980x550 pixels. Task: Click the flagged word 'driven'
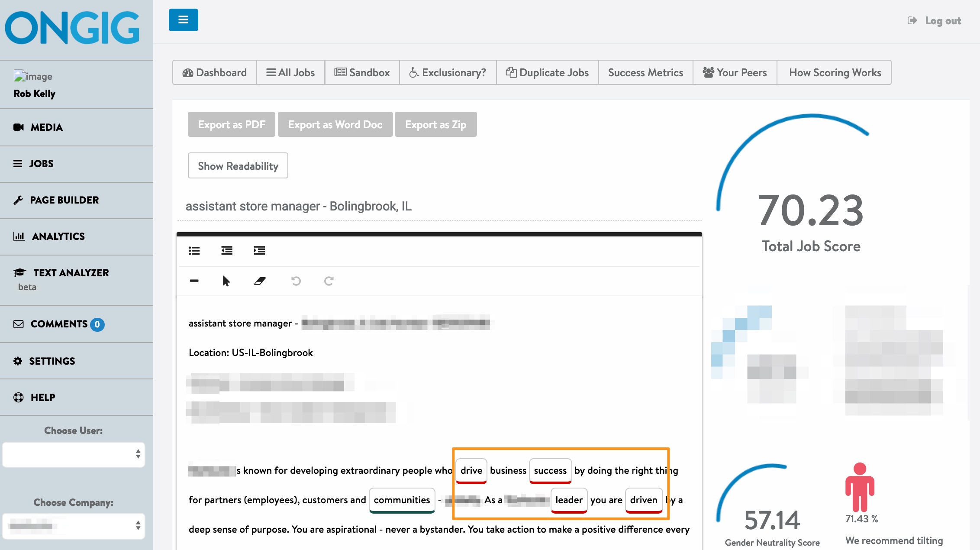[644, 500]
